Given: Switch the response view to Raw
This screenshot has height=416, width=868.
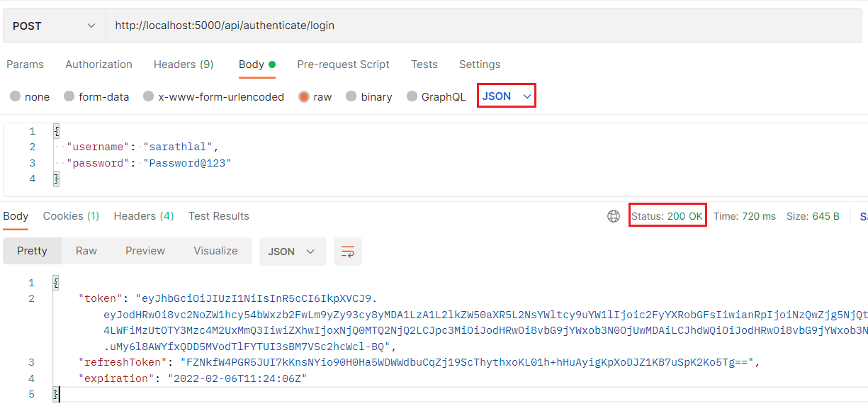Looking at the screenshot, I should (x=86, y=251).
